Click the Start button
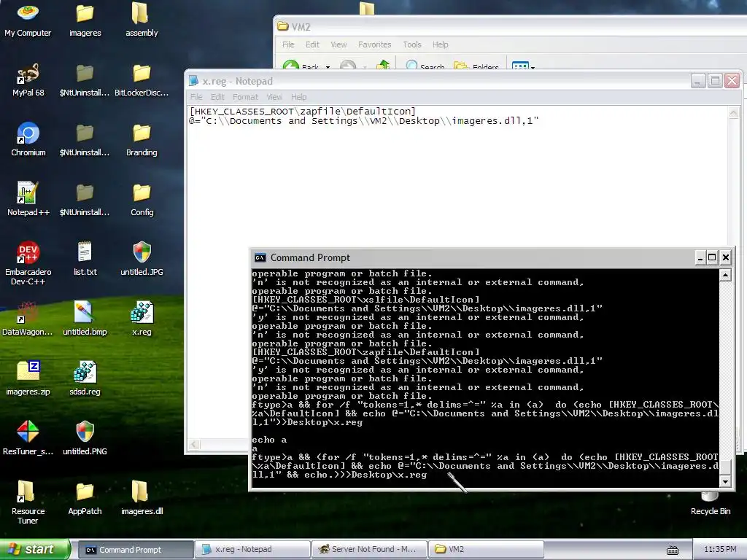Image resolution: width=747 pixels, height=560 pixels. tap(35, 549)
